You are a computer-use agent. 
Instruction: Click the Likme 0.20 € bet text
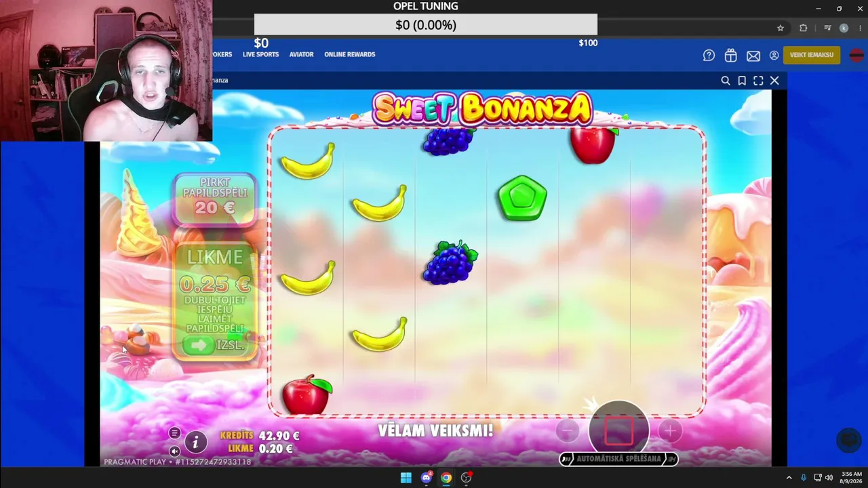click(x=260, y=449)
